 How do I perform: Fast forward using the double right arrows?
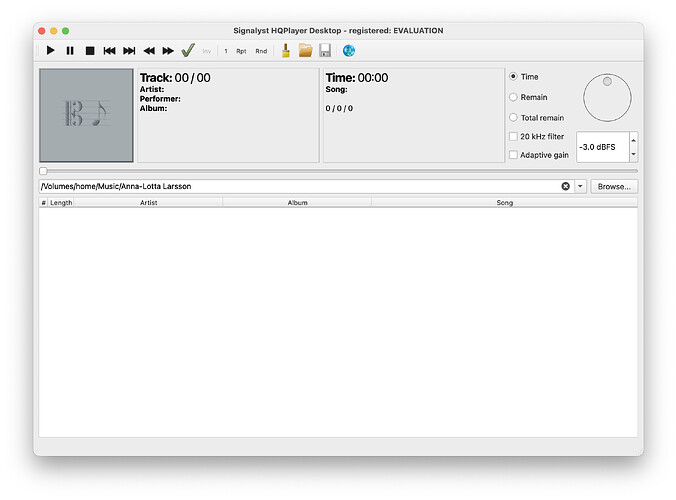pyautogui.click(x=168, y=51)
